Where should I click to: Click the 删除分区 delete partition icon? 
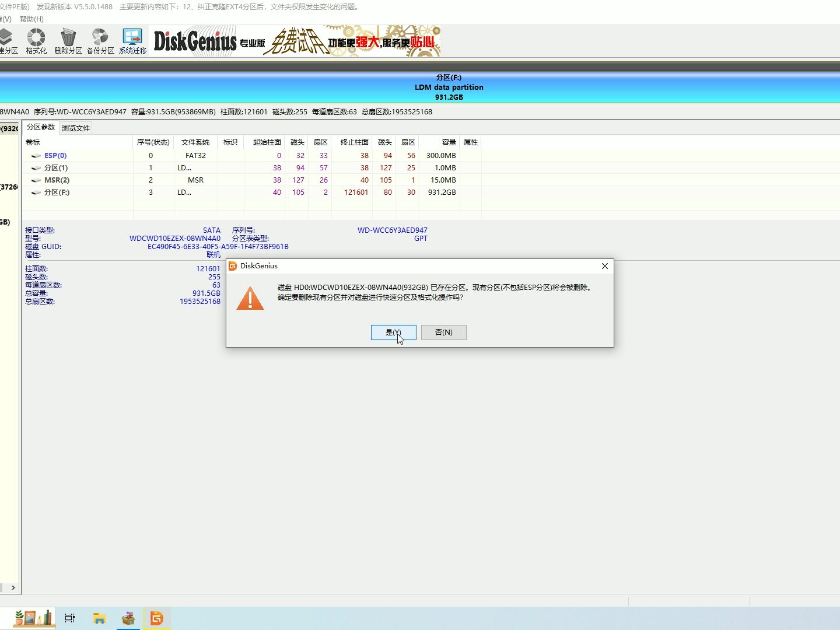[68, 41]
